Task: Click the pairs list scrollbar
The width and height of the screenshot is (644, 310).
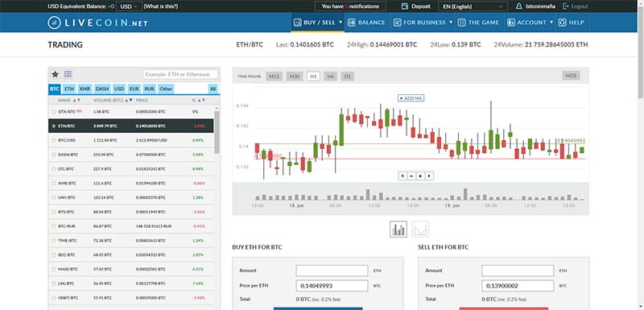Action: tap(217, 131)
